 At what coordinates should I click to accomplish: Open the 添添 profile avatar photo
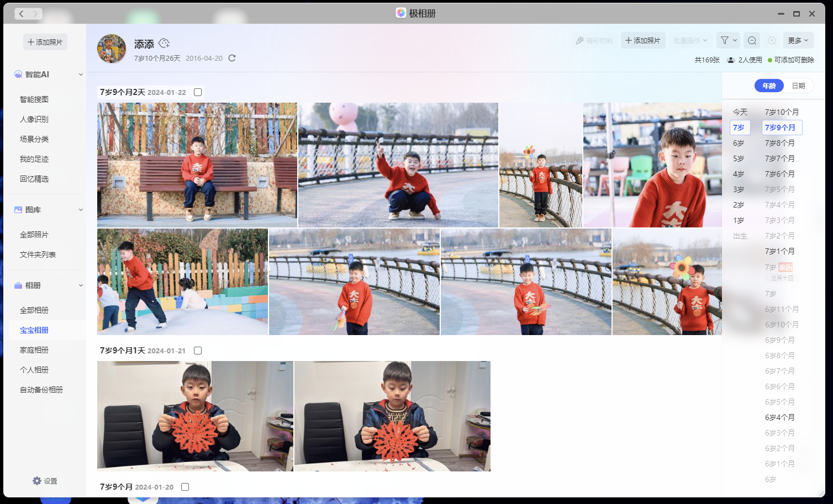tap(111, 49)
